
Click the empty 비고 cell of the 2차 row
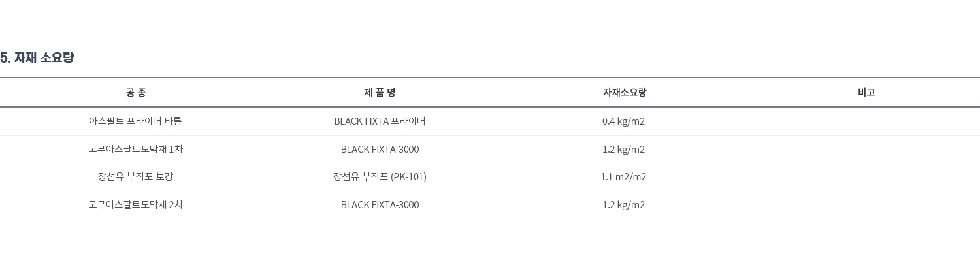click(866, 205)
